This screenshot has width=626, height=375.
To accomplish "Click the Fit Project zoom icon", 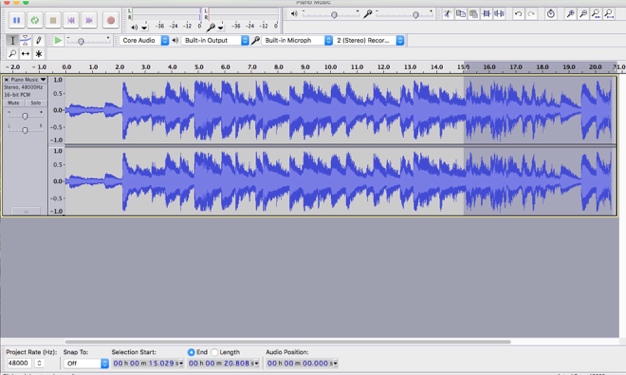I will pos(609,14).
